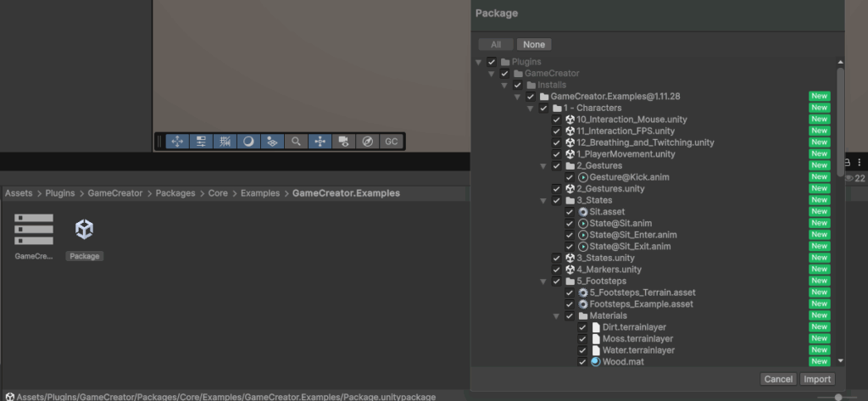Uncheck the Installs folder checkbox
Viewport: 868px width, 401px height.
point(517,85)
